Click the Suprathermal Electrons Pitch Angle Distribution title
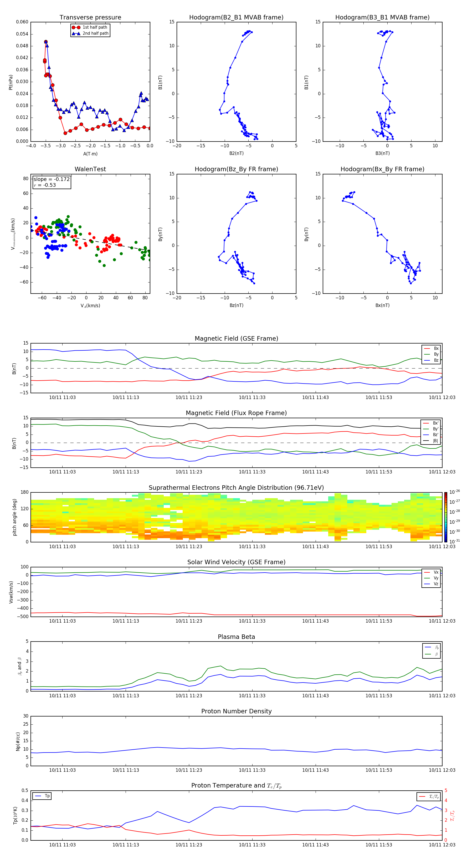This screenshot has height=868, width=473. 236,488
